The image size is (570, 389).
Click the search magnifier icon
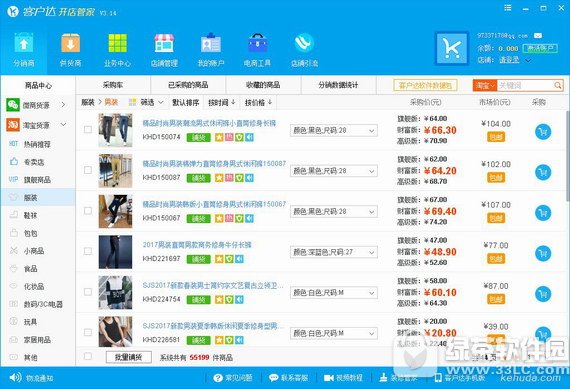tap(558, 85)
